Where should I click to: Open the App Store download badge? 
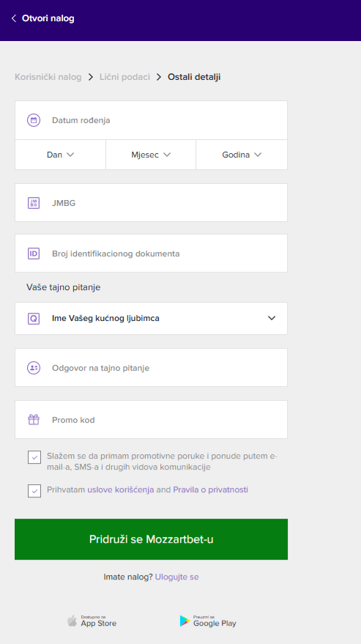[x=92, y=621]
